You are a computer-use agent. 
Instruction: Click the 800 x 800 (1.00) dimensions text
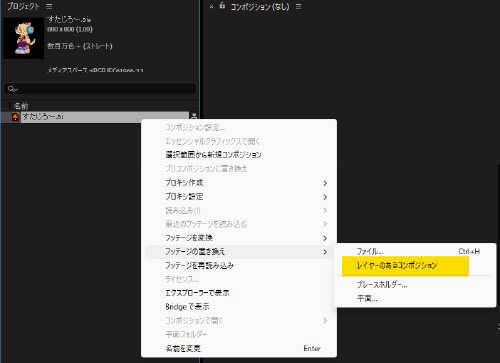(x=70, y=29)
